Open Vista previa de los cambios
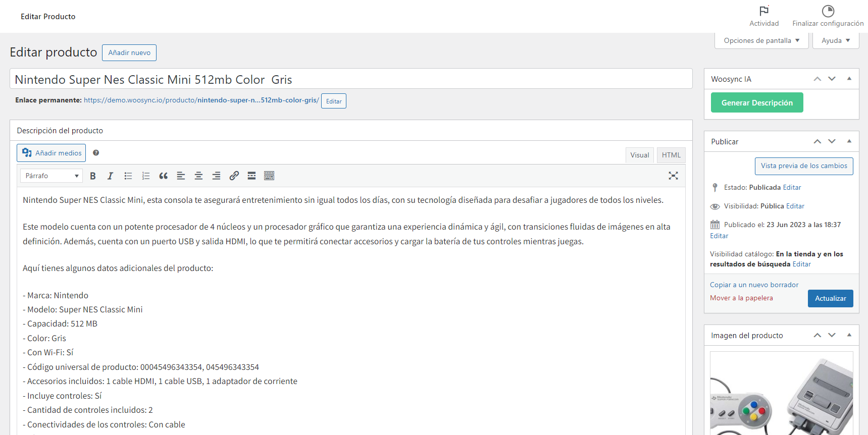Viewport: 868px width, 435px height. click(804, 166)
